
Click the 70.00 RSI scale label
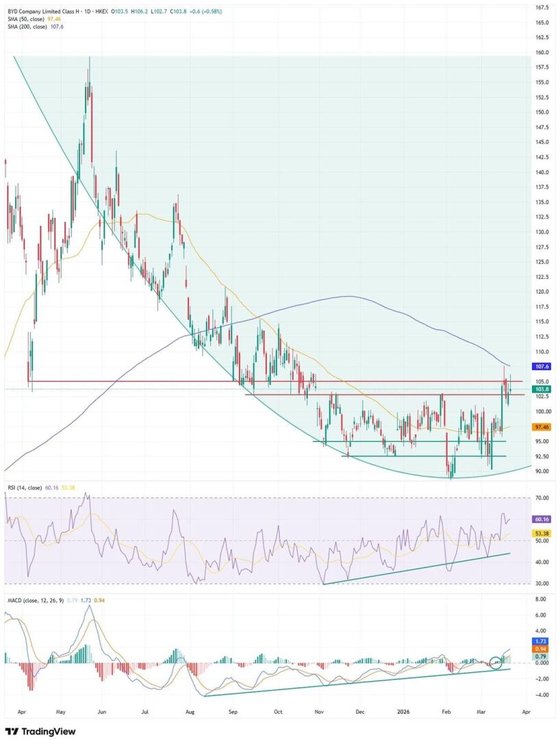pyautogui.click(x=543, y=498)
